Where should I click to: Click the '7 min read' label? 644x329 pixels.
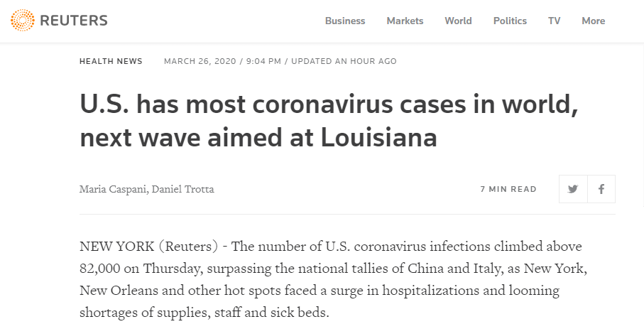[x=508, y=189]
